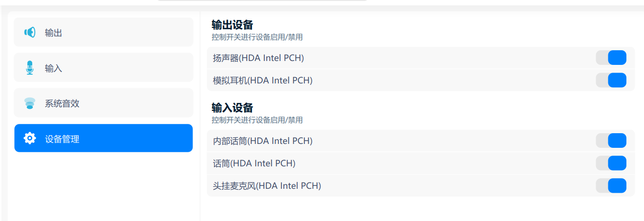644x221 pixels.
Task: Select the 设备管理 tab label
Action: click(x=62, y=139)
